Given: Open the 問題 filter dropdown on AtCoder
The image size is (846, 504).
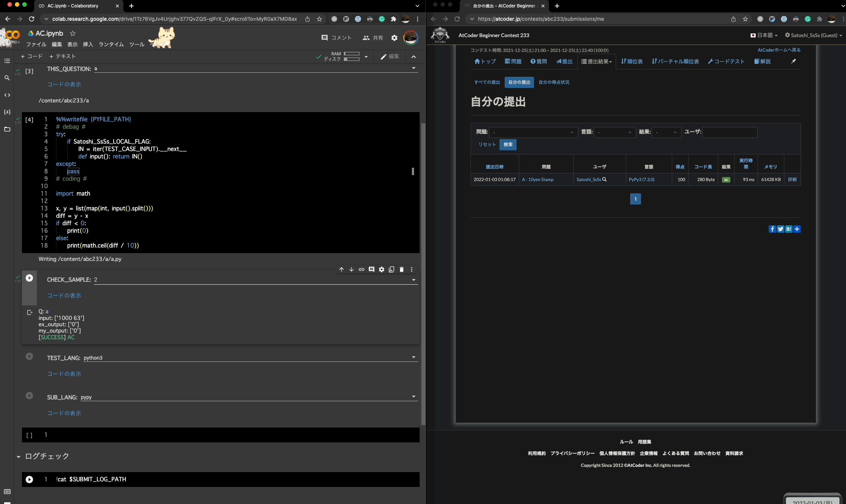Looking at the screenshot, I should point(533,132).
